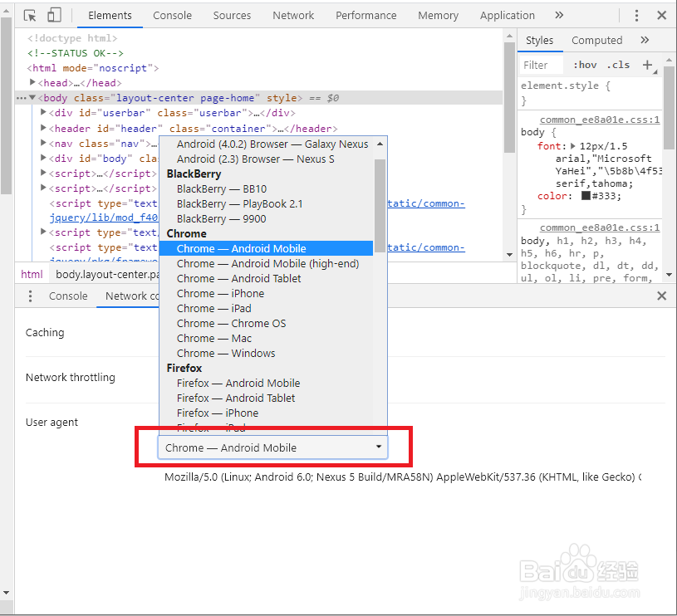
Task: Choose Chrome — Windows user agent
Action: coord(267,354)
